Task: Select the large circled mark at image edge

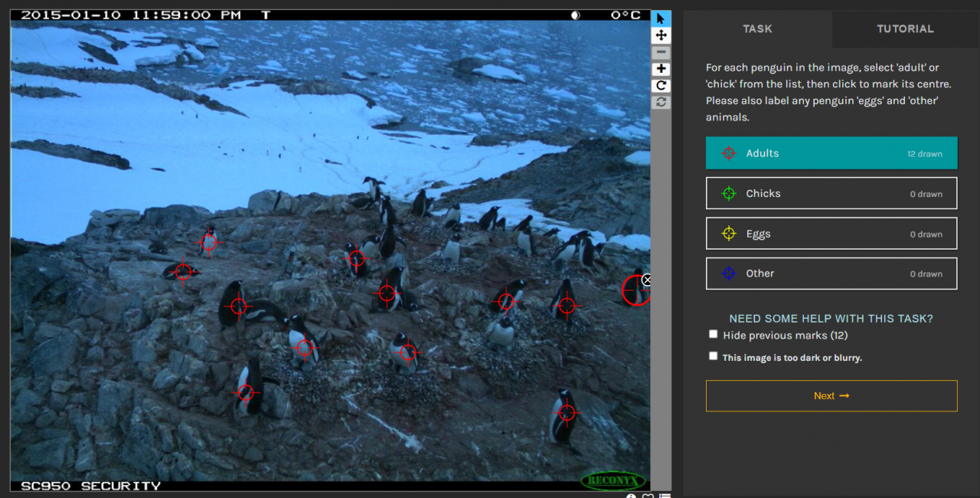Action: pos(636,290)
